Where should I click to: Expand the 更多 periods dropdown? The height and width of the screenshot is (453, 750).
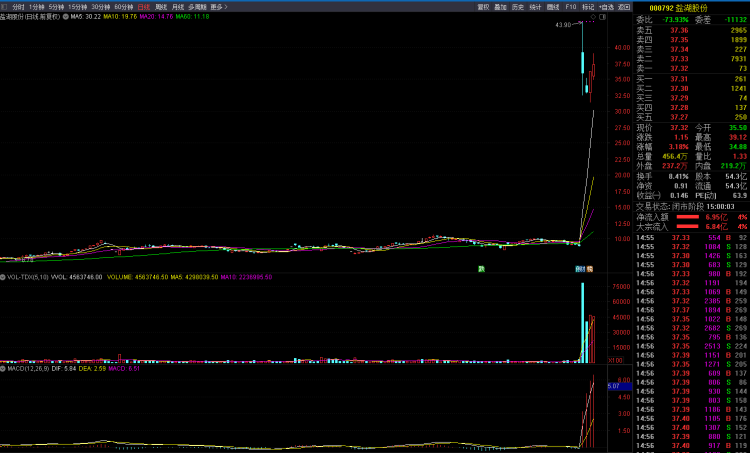pyautogui.click(x=219, y=7)
